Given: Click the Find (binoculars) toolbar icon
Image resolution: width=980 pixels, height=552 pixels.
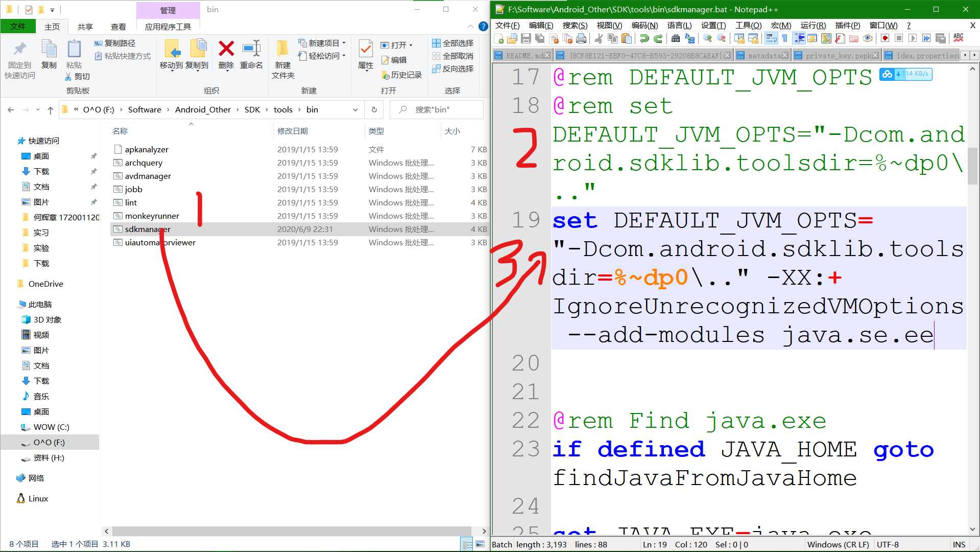Looking at the screenshot, I should tap(675, 38).
